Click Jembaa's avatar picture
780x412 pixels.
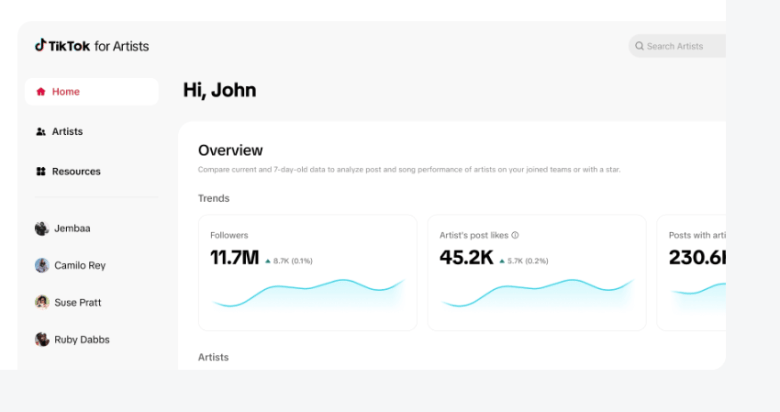42,228
